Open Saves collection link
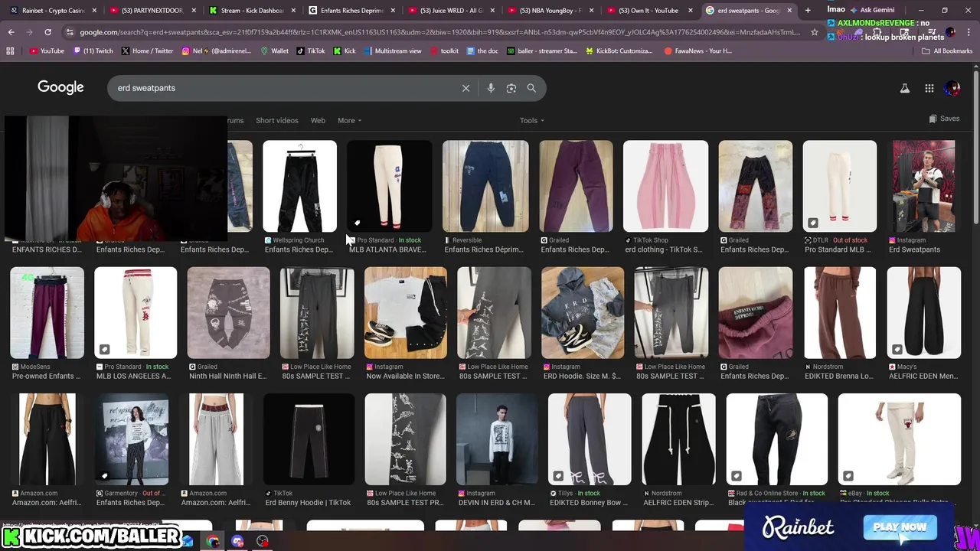Image resolution: width=980 pixels, height=551 pixels. coord(944,119)
